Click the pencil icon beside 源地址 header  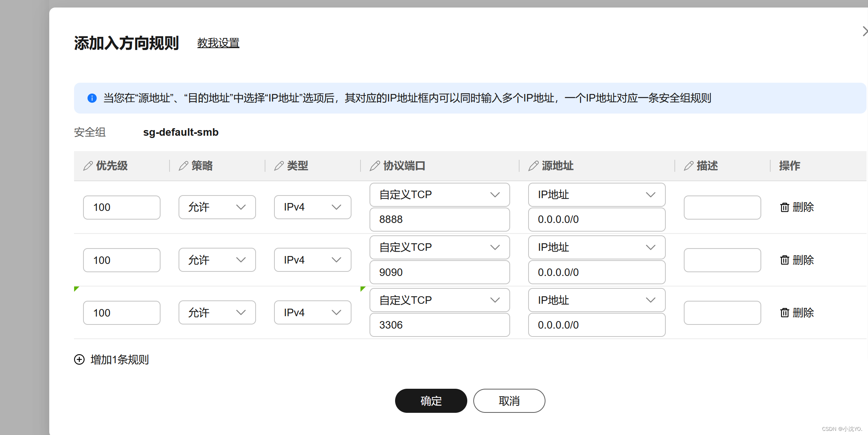click(x=533, y=166)
